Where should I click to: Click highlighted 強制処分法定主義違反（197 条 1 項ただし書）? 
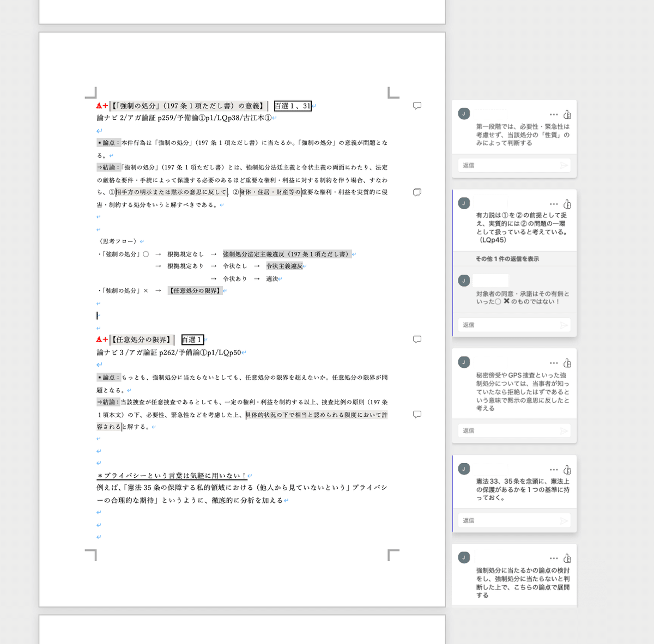[287, 254]
